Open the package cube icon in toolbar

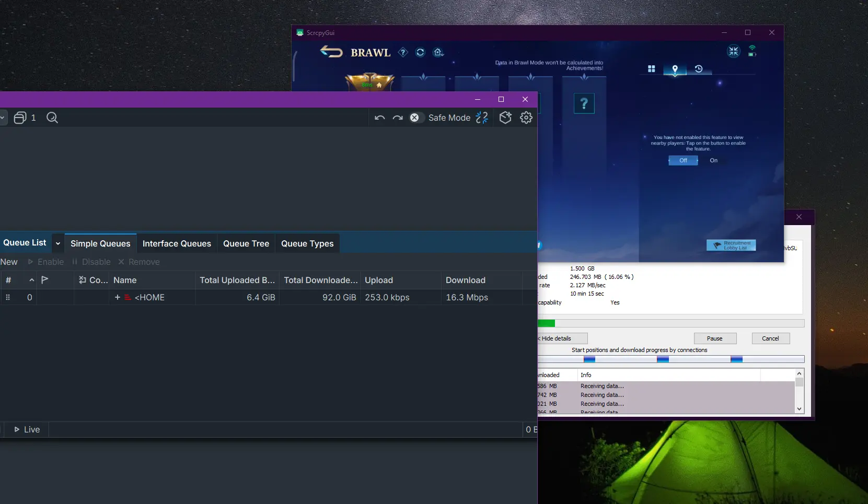(505, 118)
